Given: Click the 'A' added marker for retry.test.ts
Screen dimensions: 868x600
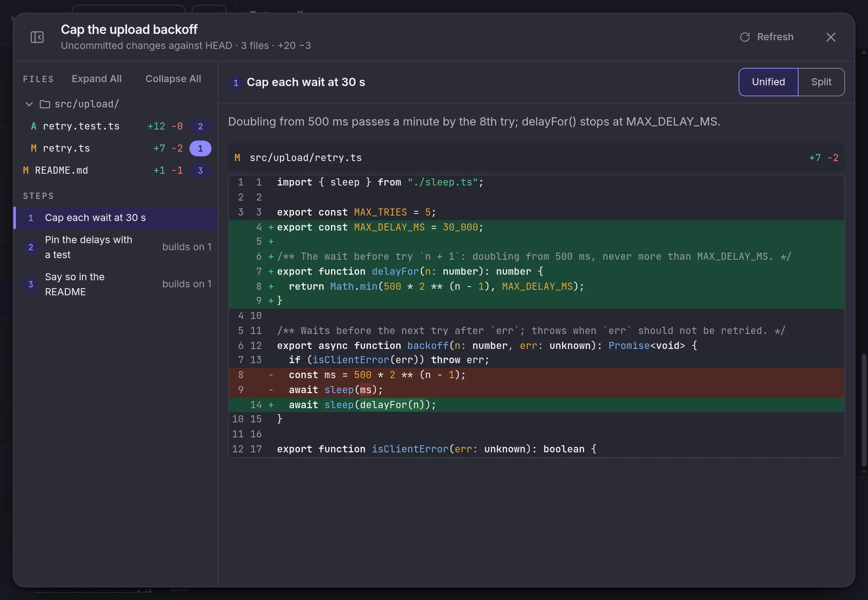Looking at the screenshot, I should click(34, 126).
